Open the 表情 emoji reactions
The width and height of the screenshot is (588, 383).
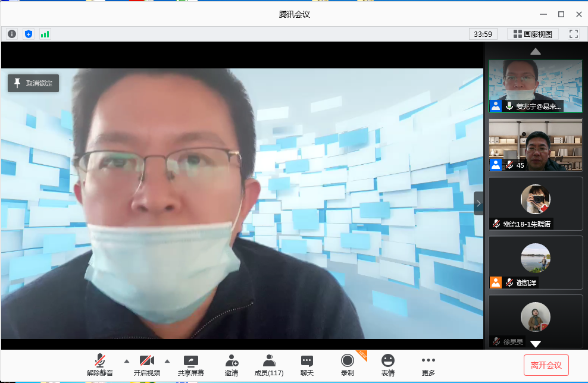pyautogui.click(x=388, y=365)
